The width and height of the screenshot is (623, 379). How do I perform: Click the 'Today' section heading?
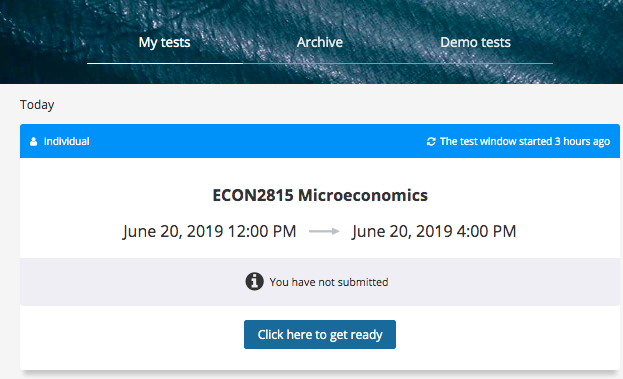click(x=37, y=104)
